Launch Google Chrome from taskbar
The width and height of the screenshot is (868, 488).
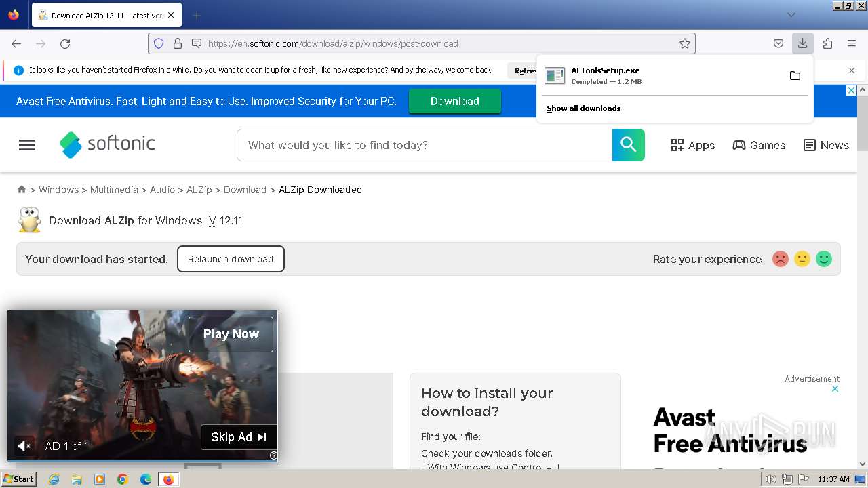[x=123, y=479]
